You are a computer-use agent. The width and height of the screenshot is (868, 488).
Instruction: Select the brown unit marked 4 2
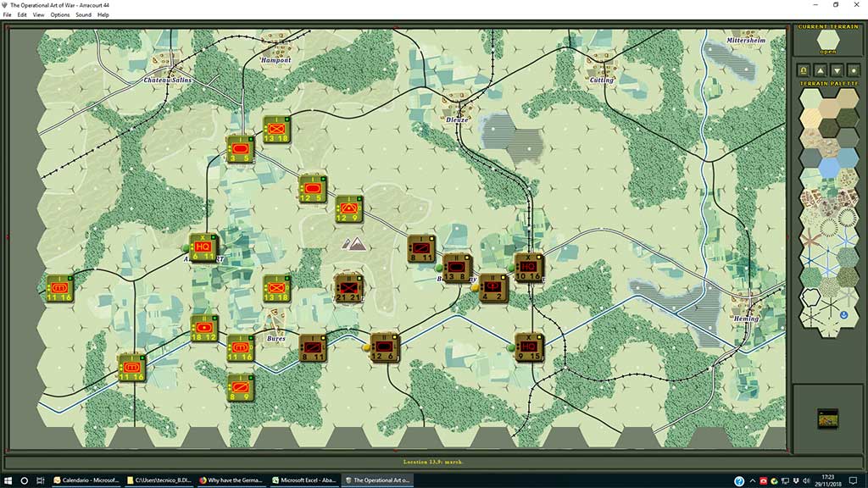[x=492, y=288]
